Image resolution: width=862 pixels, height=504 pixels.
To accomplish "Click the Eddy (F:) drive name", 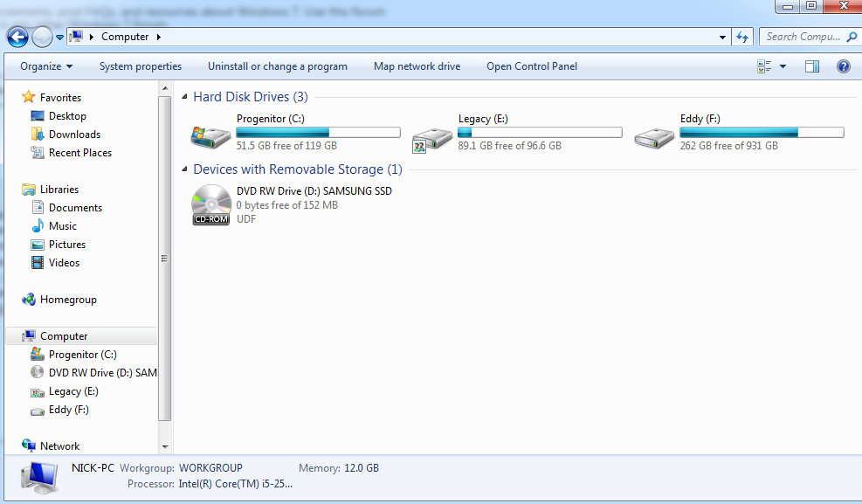I will coord(700,119).
